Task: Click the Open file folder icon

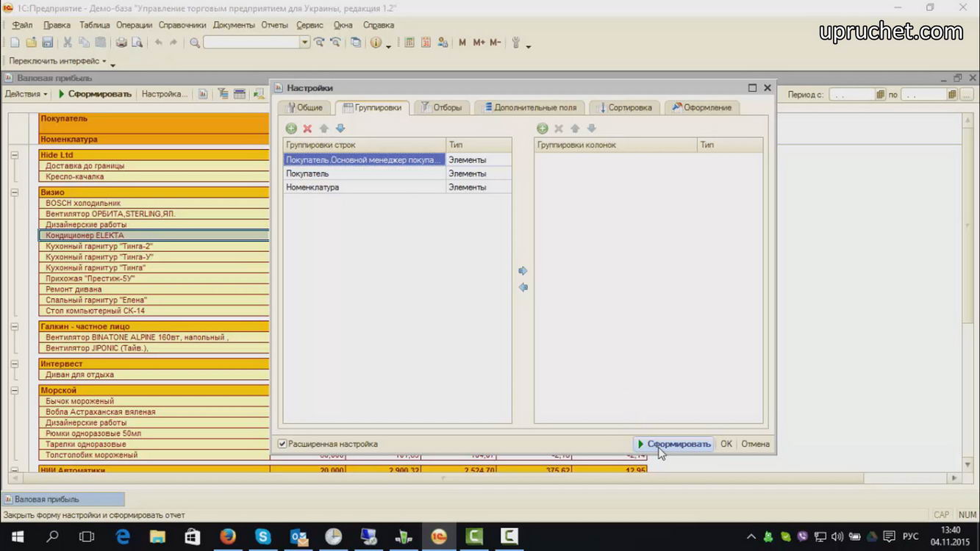Action: coord(31,43)
